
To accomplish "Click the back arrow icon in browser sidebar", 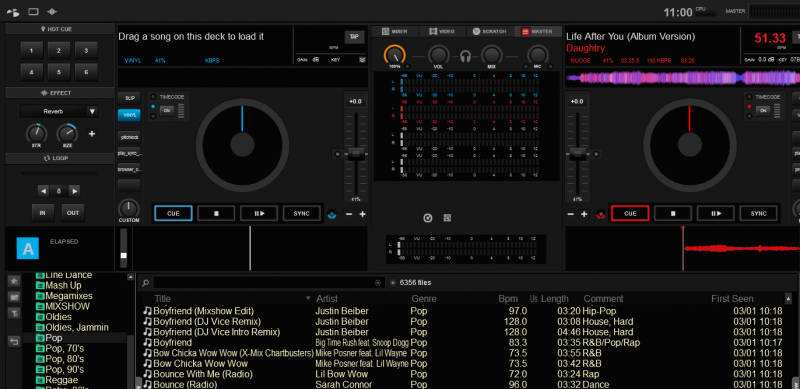I will pyautogui.click(x=14, y=341).
